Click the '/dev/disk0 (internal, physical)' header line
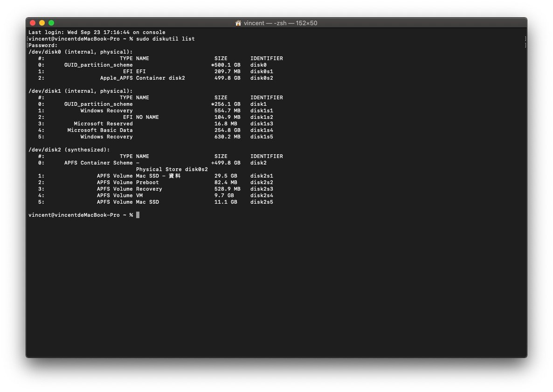The image size is (553, 392). [80, 52]
